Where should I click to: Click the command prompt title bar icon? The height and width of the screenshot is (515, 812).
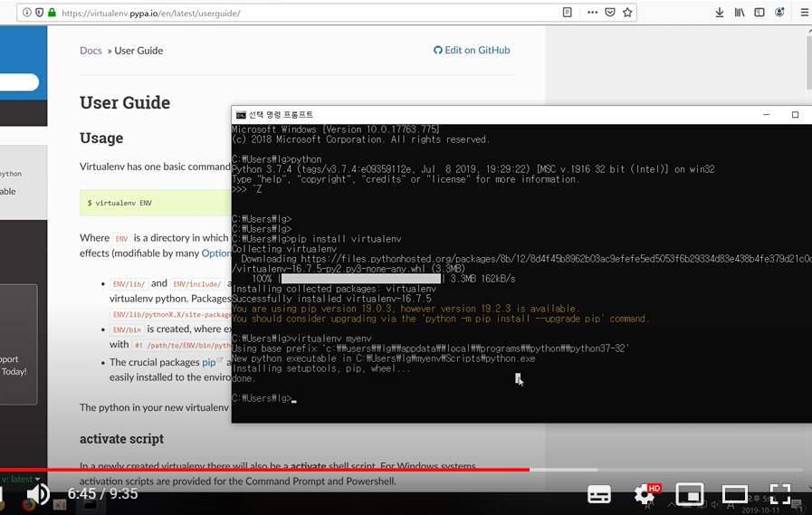(241, 115)
